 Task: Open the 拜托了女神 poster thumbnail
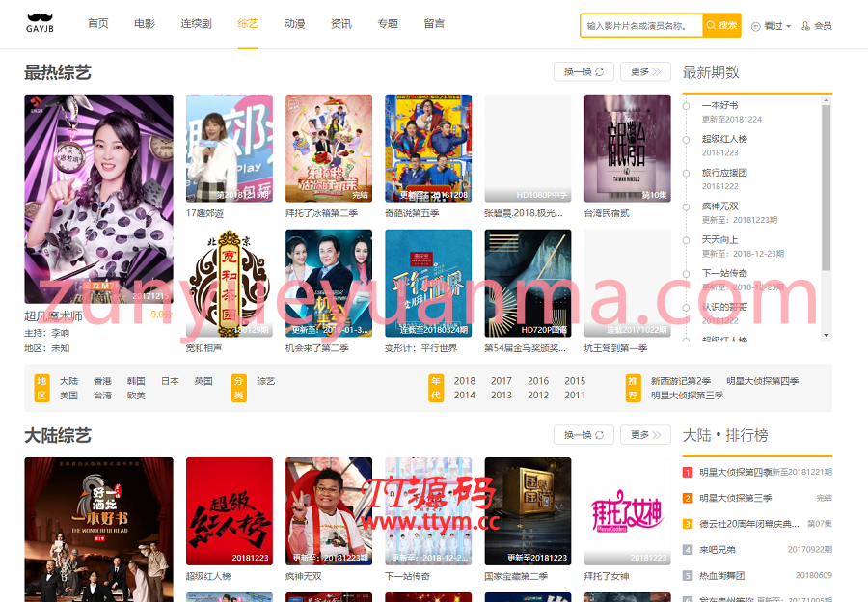pos(628,511)
